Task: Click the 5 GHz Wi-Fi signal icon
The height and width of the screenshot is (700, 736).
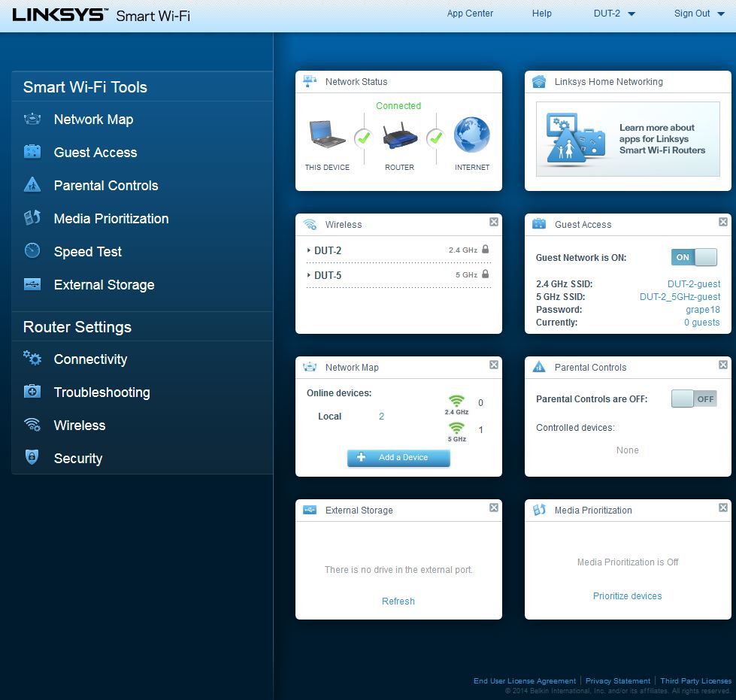Action: click(456, 428)
